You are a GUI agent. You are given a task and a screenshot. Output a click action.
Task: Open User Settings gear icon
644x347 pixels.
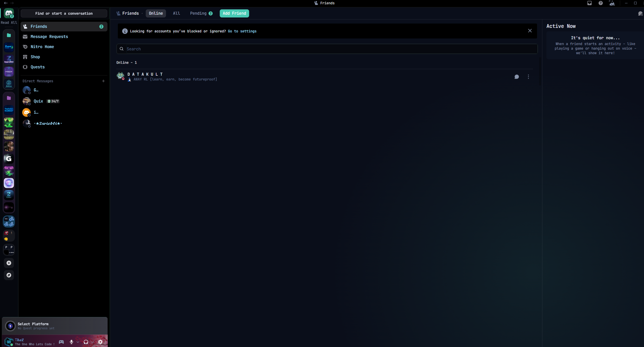(100, 342)
